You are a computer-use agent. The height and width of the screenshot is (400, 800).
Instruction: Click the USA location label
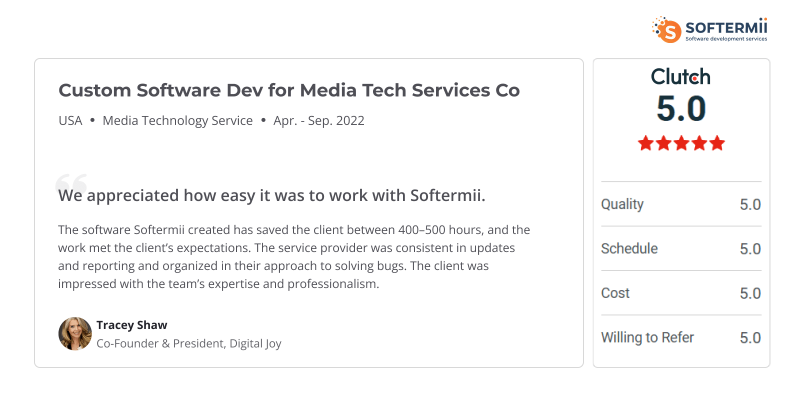(70, 121)
